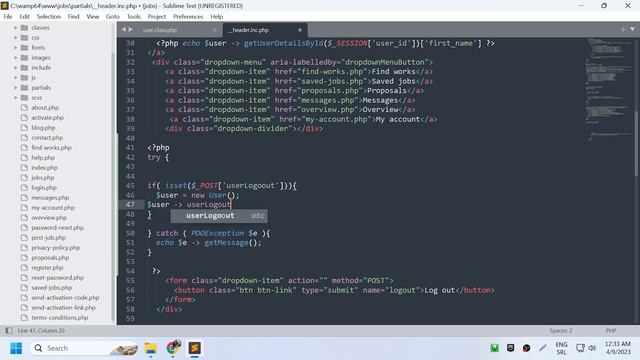Open the Find menu
The image size is (640, 360).
[x=73, y=17]
